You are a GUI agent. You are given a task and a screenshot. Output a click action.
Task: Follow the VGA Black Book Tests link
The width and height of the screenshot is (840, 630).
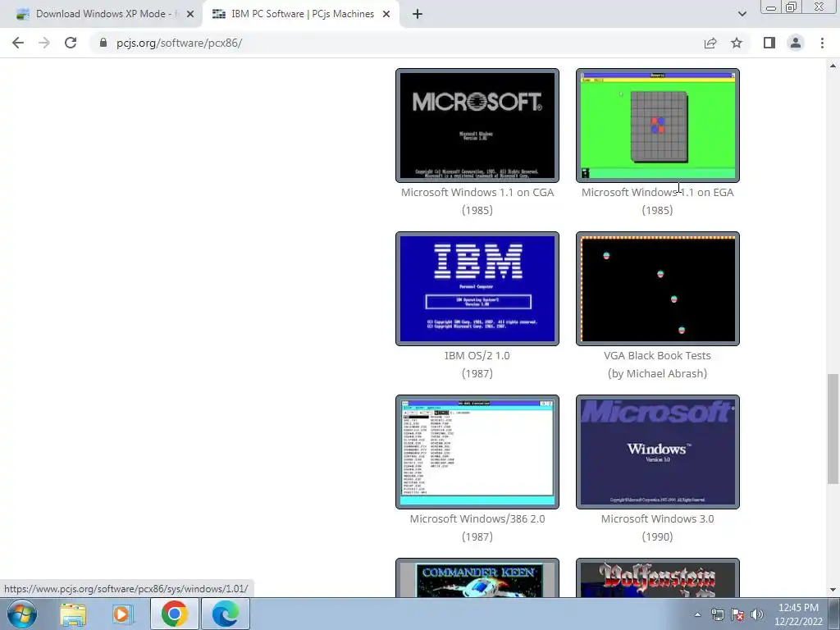click(657, 356)
